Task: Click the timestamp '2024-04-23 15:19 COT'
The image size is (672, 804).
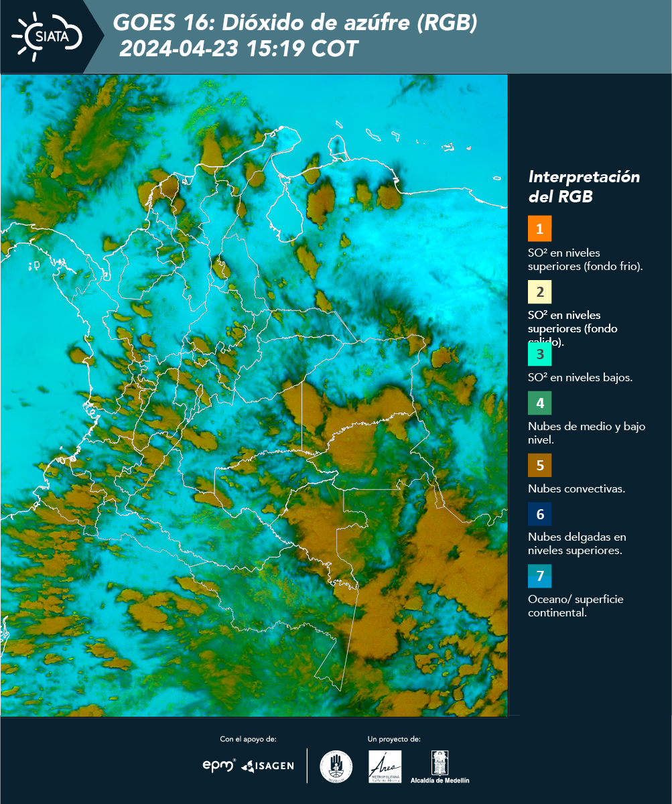Action: tap(239, 49)
